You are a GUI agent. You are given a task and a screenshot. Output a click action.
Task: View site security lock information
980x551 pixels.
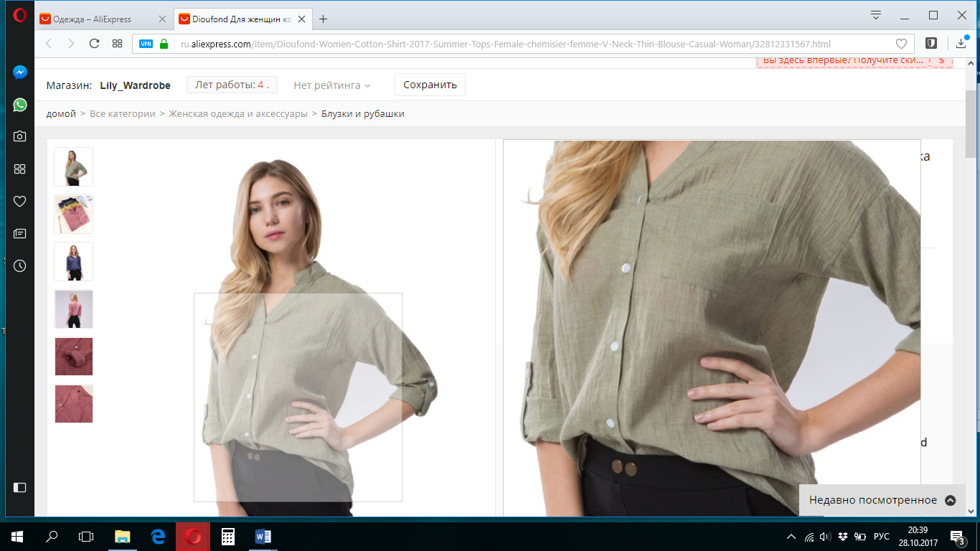(x=164, y=44)
